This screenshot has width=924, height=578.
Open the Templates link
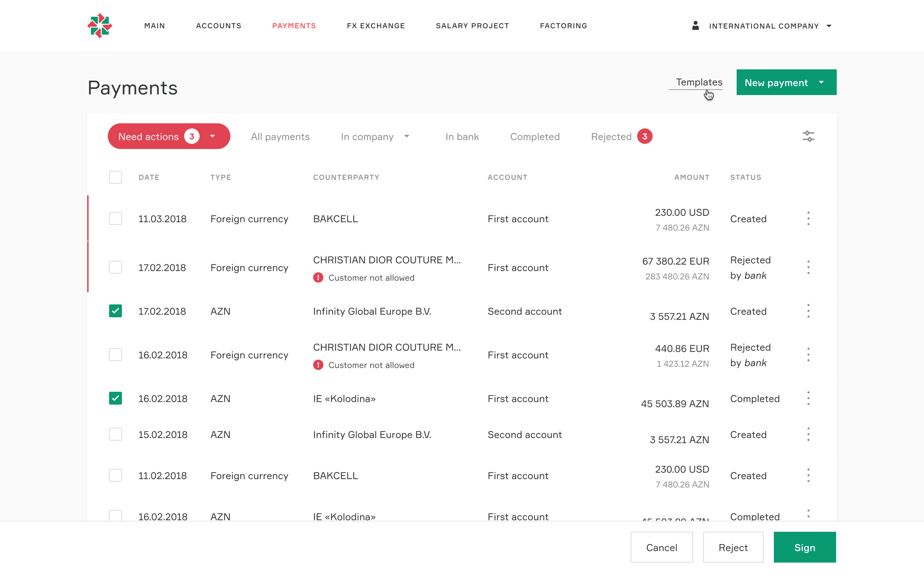[x=699, y=82]
